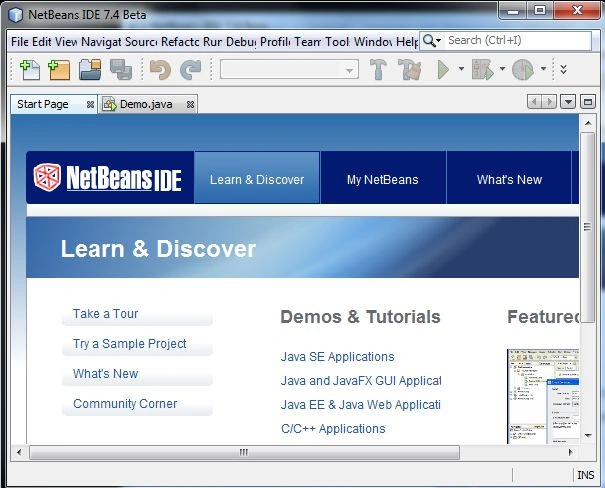
Task: Click the Build Project hammer icon
Action: click(379, 69)
